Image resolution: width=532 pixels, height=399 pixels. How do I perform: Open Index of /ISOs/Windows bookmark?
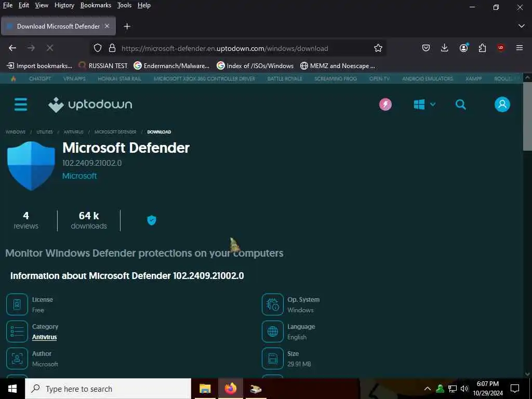[x=256, y=66]
